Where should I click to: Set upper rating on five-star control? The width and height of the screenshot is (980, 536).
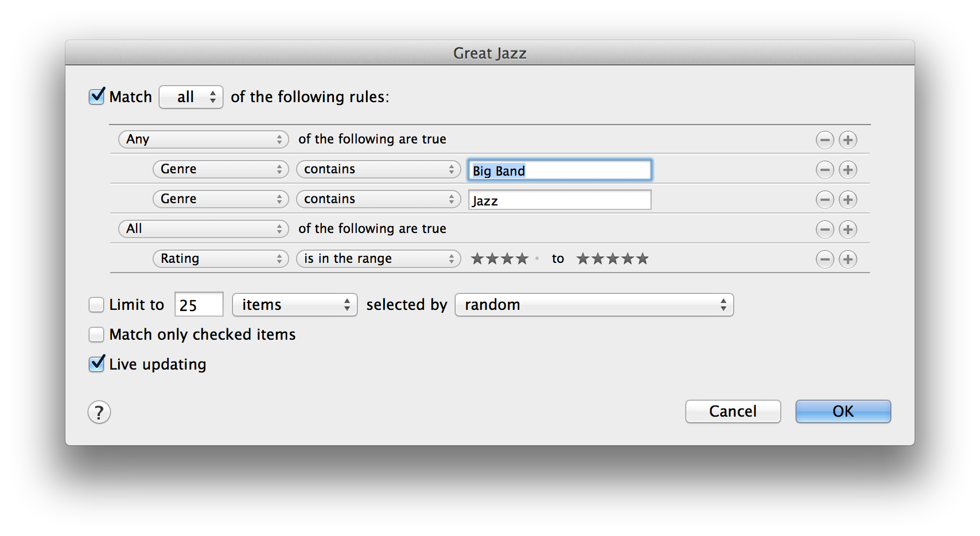click(612, 259)
